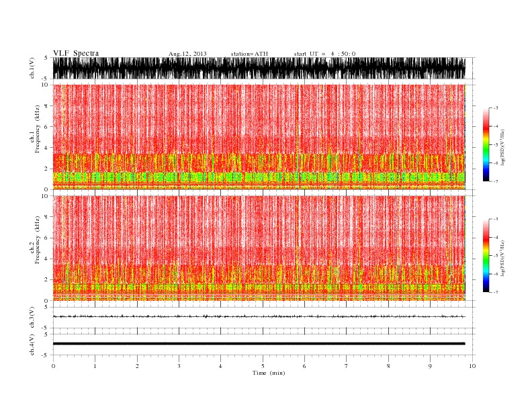Select the "ch.4(V)" axis label
Screen dimensions: 532x411
click(x=32, y=345)
